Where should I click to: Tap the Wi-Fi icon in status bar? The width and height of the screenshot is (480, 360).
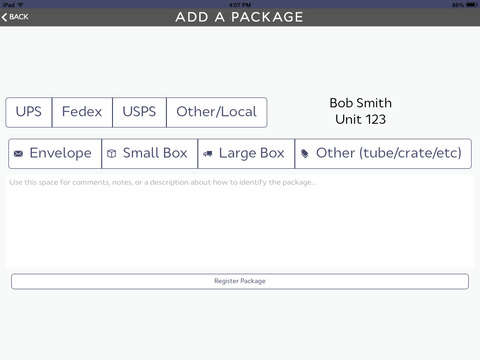click(x=20, y=5)
